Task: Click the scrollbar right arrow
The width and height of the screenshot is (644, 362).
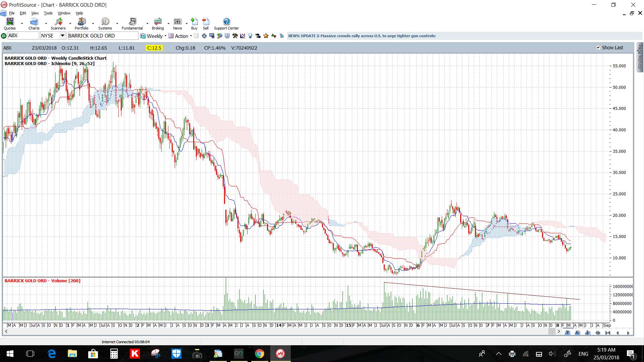Action: 559,331
